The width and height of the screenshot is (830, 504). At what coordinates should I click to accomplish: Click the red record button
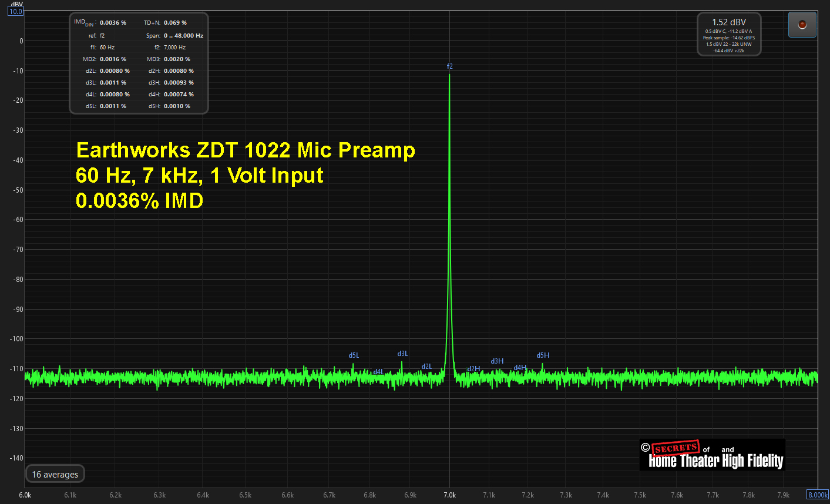pyautogui.click(x=802, y=25)
